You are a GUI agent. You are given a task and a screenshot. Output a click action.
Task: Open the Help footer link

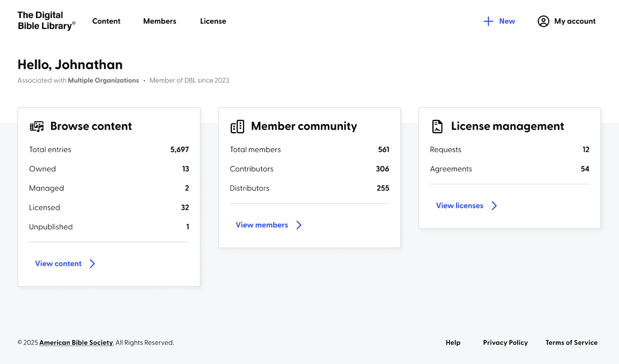[x=453, y=343]
